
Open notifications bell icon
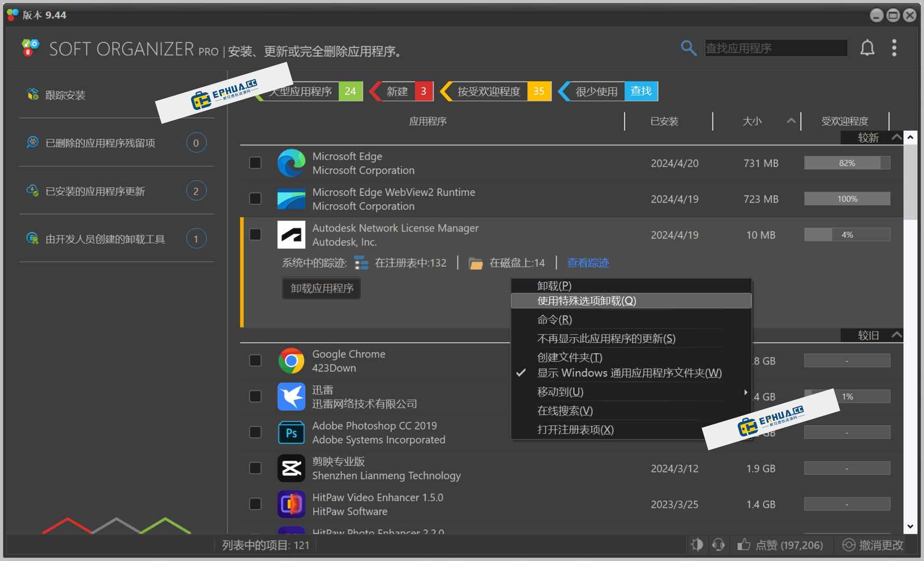click(x=867, y=48)
